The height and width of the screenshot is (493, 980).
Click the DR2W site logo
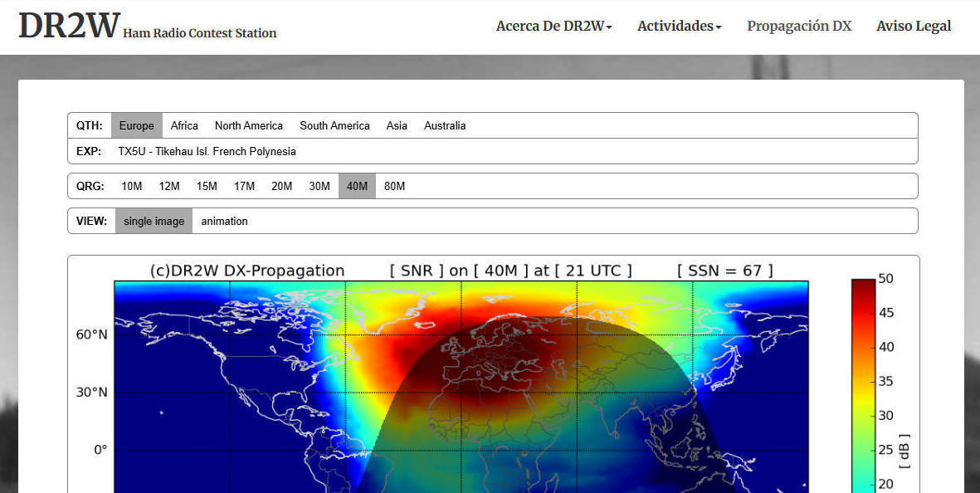(x=70, y=27)
